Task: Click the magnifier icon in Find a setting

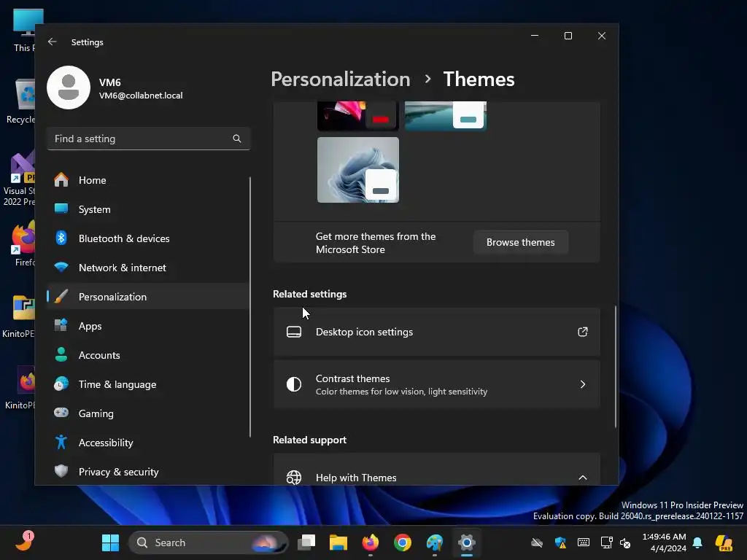Action: click(x=237, y=139)
